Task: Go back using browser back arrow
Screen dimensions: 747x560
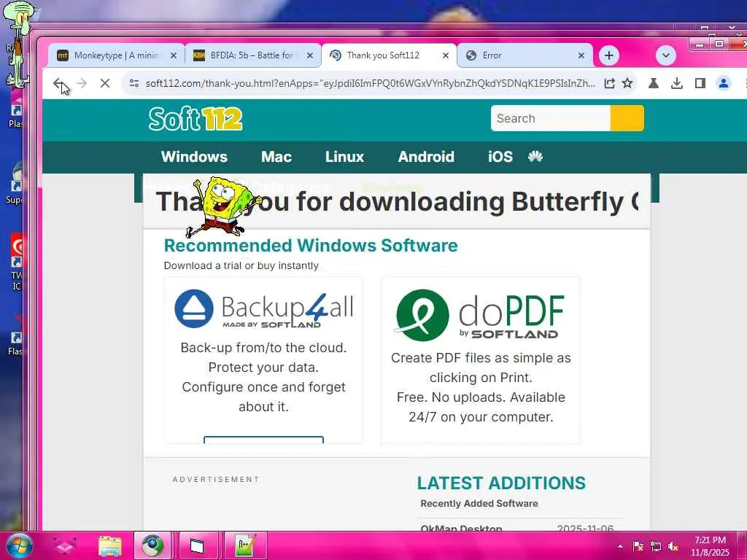Action: (x=58, y=83)
